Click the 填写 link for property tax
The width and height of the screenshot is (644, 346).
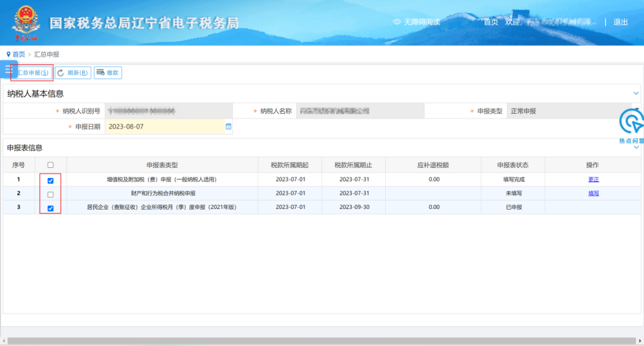[593, 194]
